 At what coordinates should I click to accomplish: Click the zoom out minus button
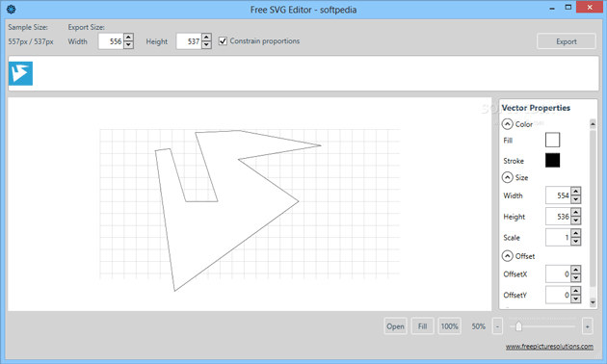497,326
